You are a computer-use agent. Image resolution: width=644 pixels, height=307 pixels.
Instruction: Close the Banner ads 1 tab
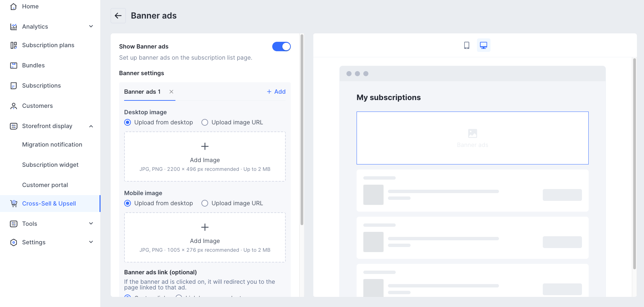coord(171,92)
